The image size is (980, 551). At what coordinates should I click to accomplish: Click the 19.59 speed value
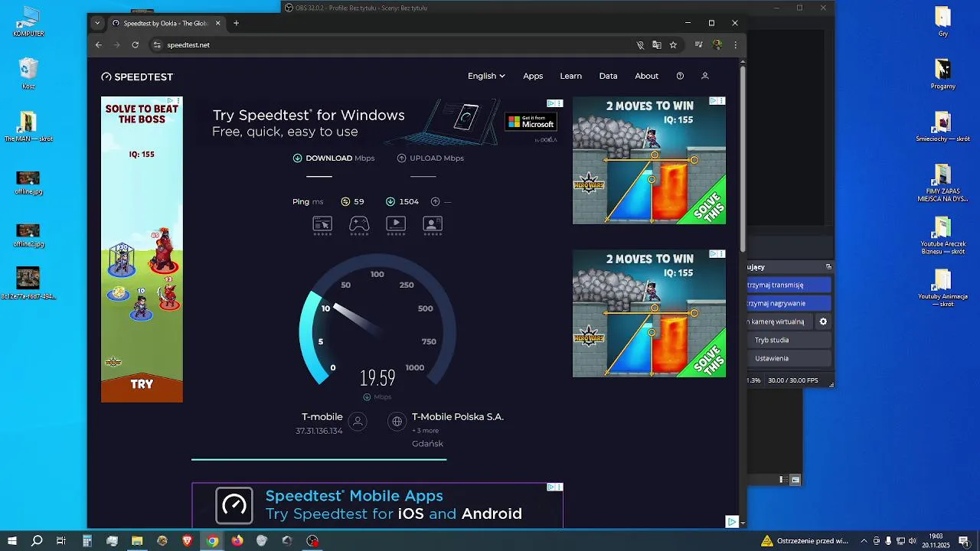(377, 378)
